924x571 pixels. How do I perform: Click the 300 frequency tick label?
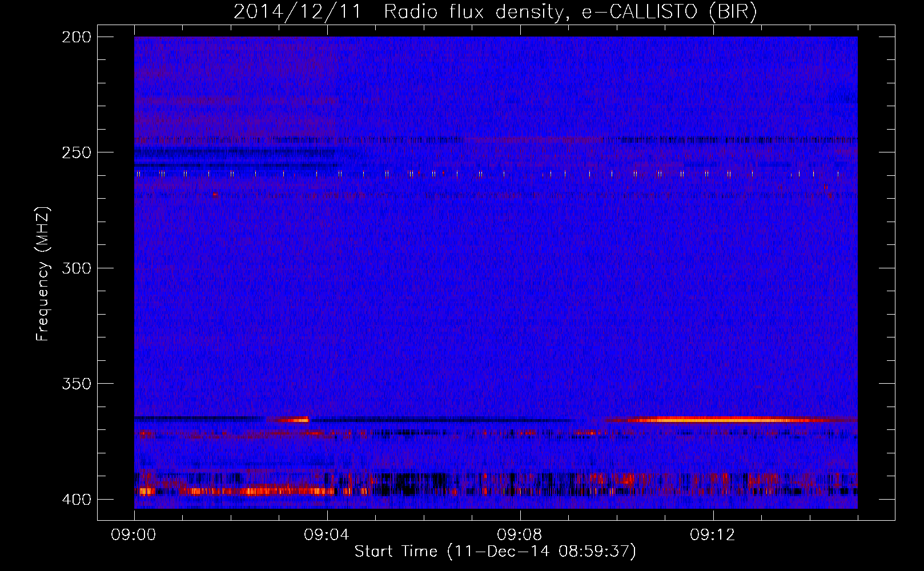coord(76,268)
